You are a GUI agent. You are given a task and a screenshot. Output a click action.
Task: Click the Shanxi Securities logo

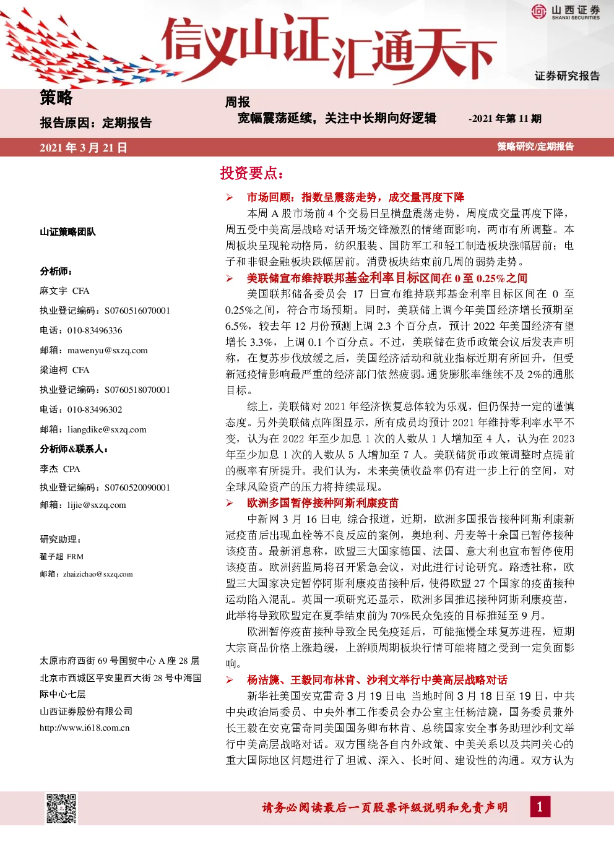565,12
